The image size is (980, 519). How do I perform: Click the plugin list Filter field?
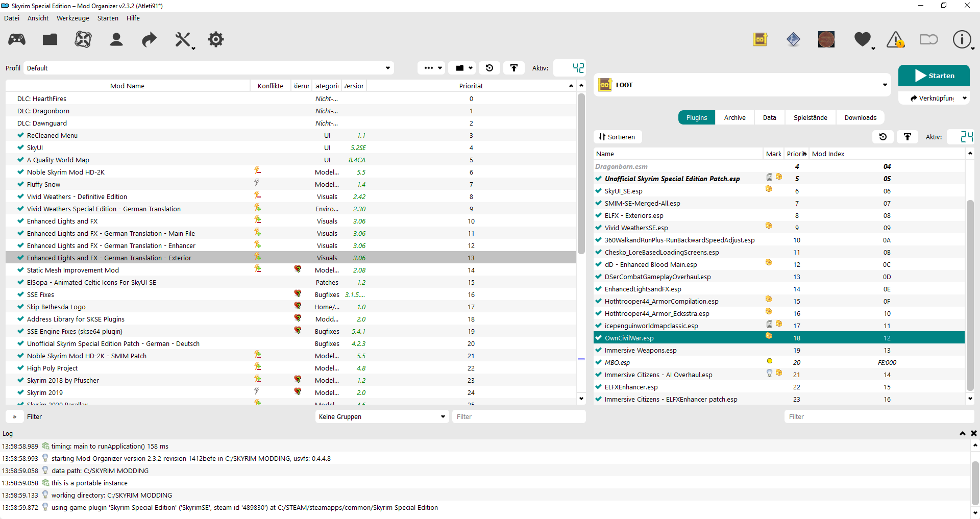click(x=878, y=416)
